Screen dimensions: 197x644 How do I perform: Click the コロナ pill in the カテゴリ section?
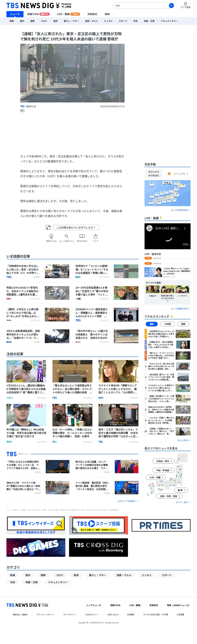pyautogui.click(x=59, y=575)
